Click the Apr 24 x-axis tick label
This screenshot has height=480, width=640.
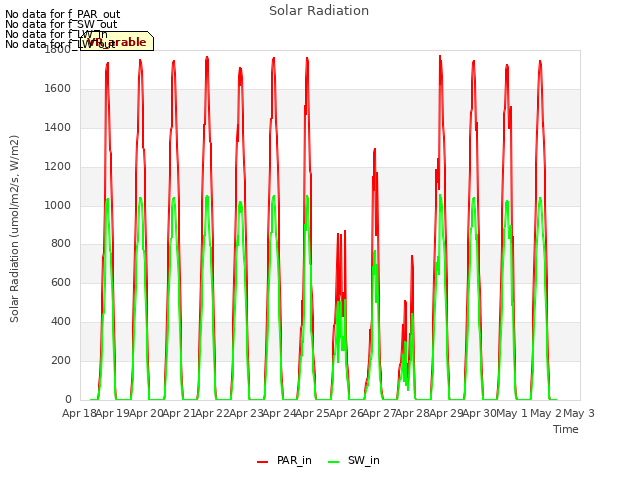[279, 413]
